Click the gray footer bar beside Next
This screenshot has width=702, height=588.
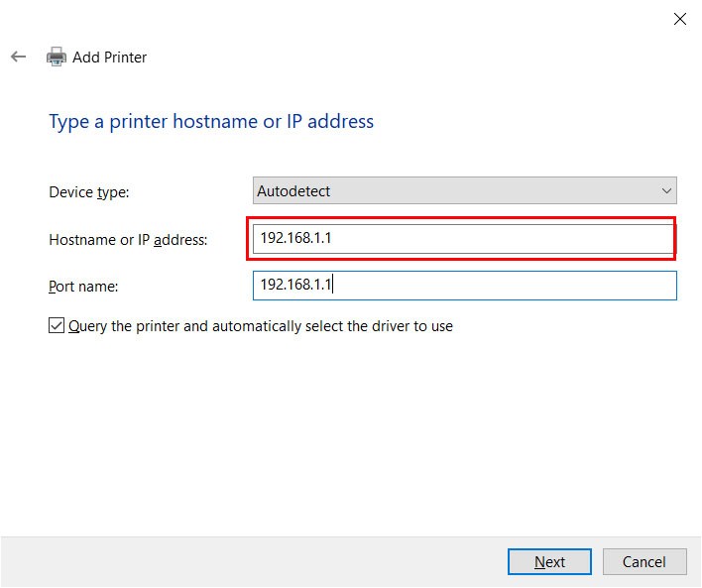coord(251,562)
